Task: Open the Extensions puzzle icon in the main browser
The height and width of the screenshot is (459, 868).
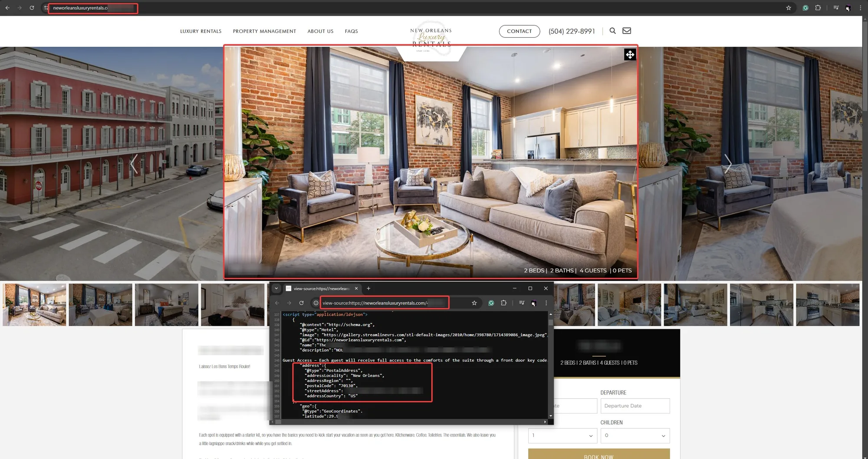Action: (x=818, y=8)
